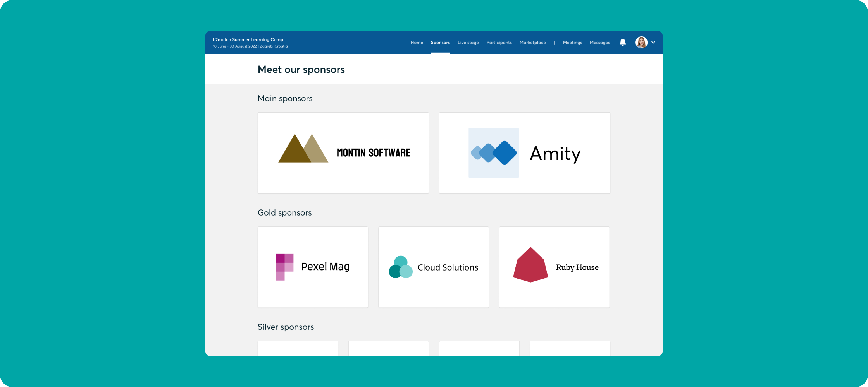The height and width of the screenshot is (387, 868).
Task: Click the Main sponsors heading
Action: pyautogui.click(x=285, y=98)
